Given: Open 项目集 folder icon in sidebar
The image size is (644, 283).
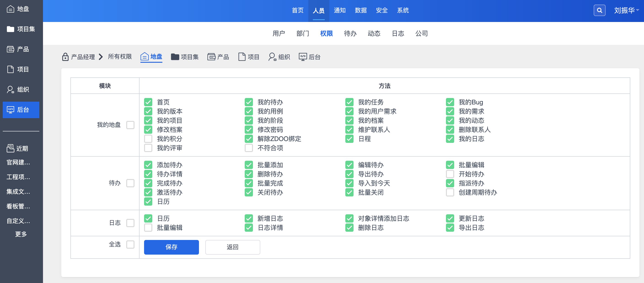Looking at the screenshot, I should pyautogui.click(x=10, y=29).
